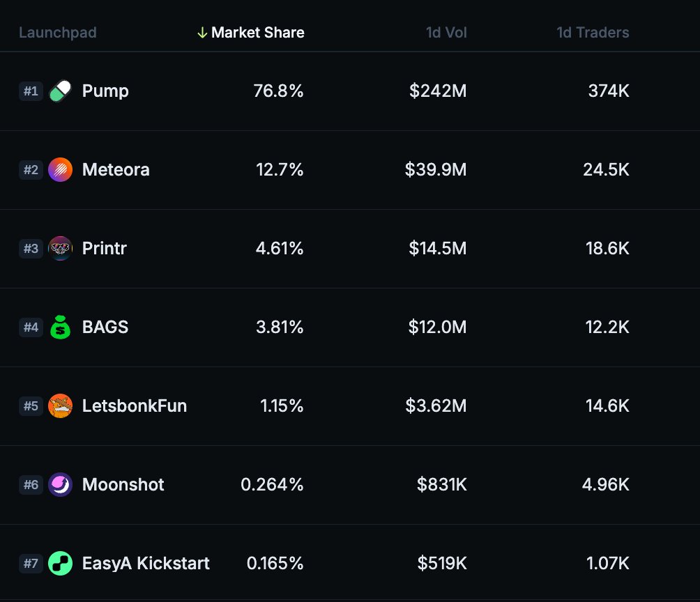Click the EasyA Kickstart green logo icon
This screenshot has width=700, height=602.
point(61,564)
